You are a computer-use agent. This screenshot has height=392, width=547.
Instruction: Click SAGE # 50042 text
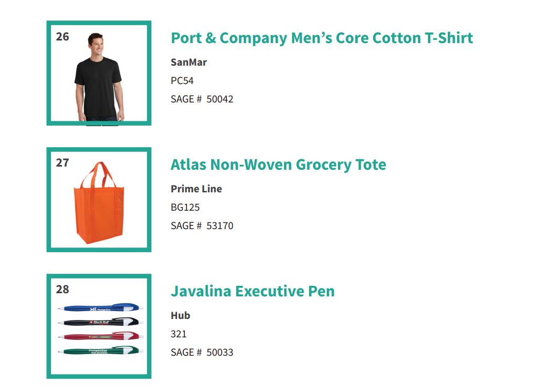click(202, 99)
